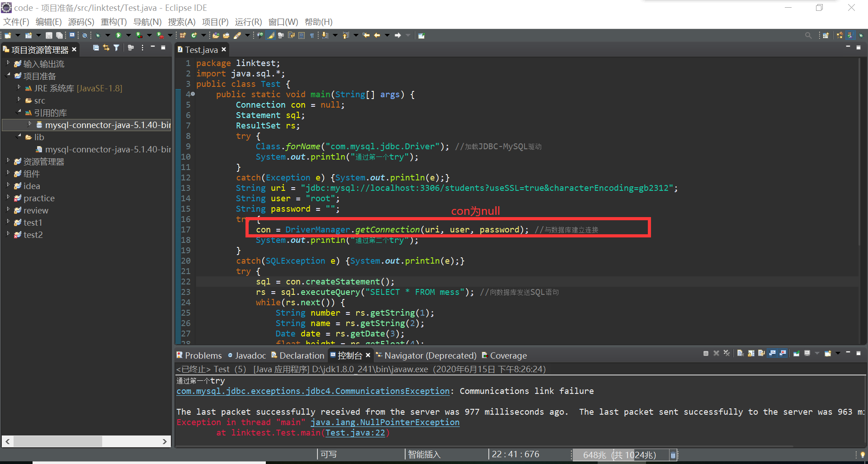This screenshot has height=464, width=868.
Task: Enable Scroll Lock in the console
Action: tap(752, 353)
